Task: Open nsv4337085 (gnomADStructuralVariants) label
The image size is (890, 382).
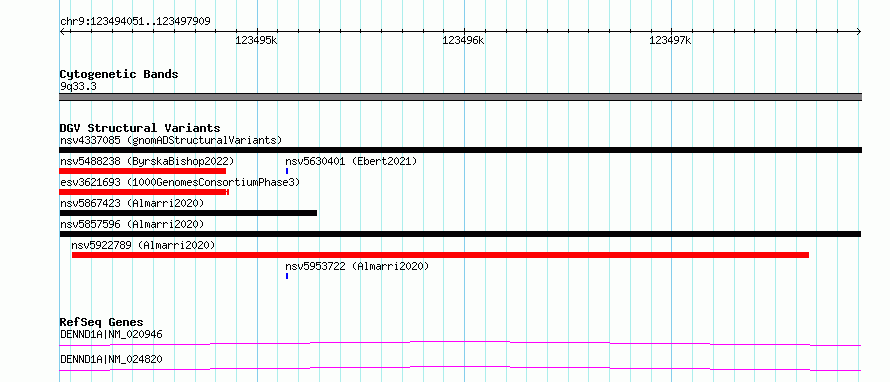Action: [x=171, y=140]
